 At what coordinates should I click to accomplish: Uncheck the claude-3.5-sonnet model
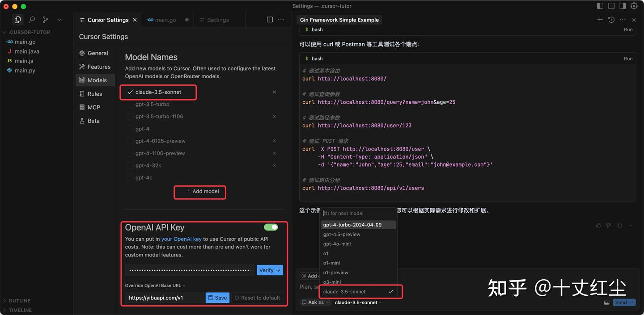coord(130,92)
